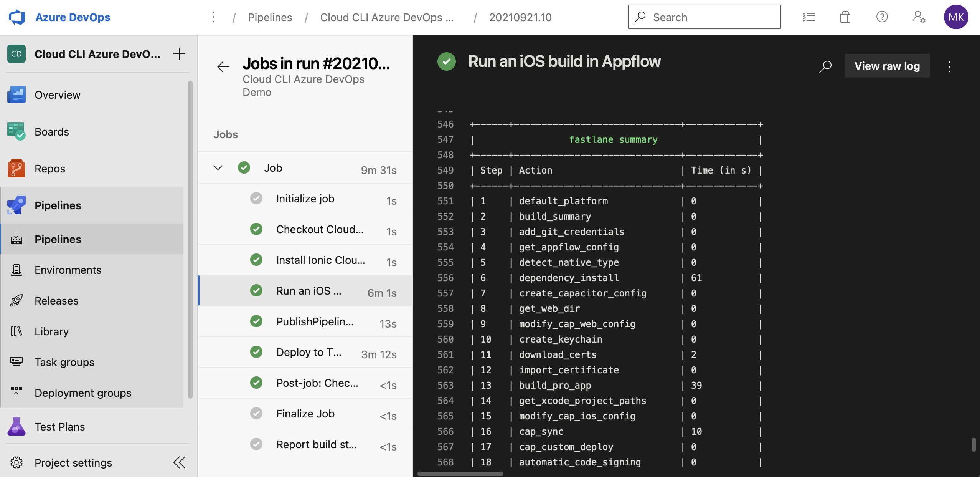
Task: Navigate to the Pipelines breadcrumb item
Action: click(x=269, y=17)
